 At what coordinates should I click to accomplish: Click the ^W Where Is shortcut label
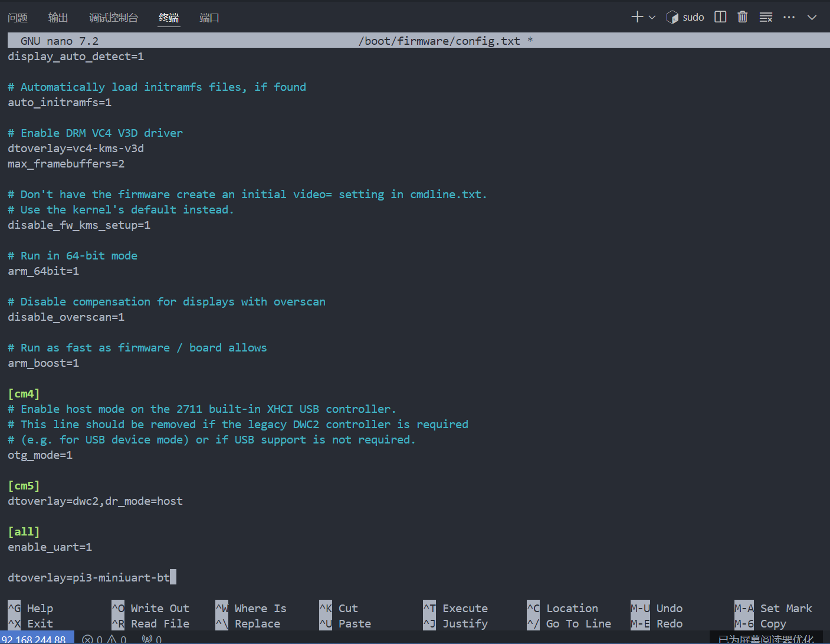(x=251, y=608)
